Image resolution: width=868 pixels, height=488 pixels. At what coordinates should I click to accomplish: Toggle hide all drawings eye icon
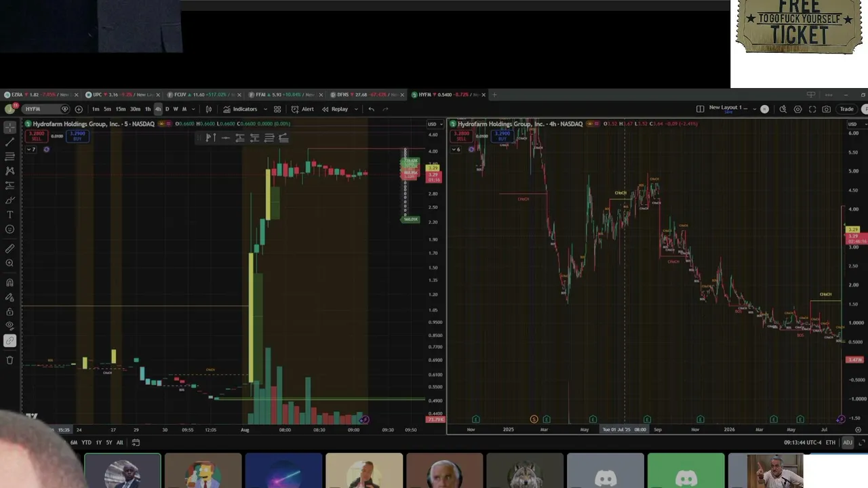coord(9,326)
